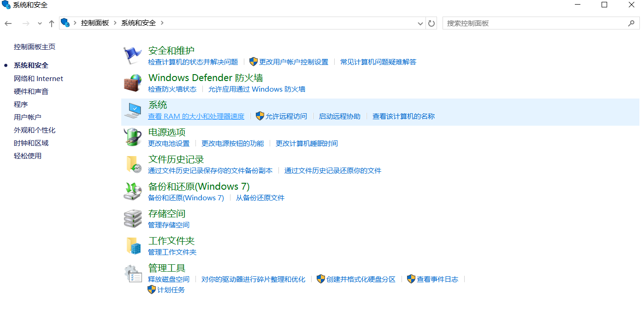This screenshot has height=314, width=644.
Task: Click 检查计算机的状态并解决问题 link
Action: 193,62
